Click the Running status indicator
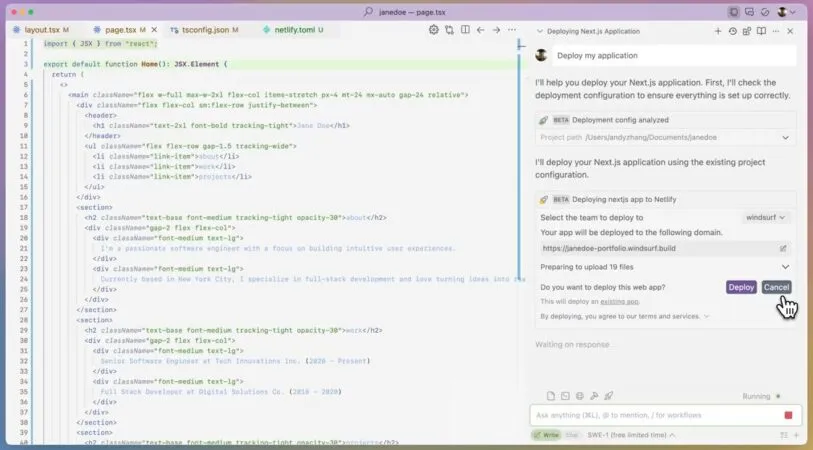This screenshot has height=450, width=813. click(x=761, y=397)
